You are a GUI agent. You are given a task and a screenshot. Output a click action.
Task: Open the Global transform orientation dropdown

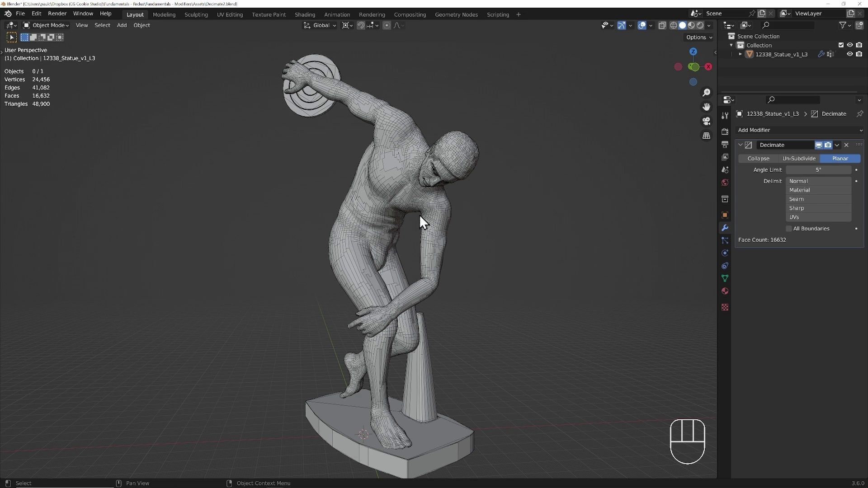[320, 25]
